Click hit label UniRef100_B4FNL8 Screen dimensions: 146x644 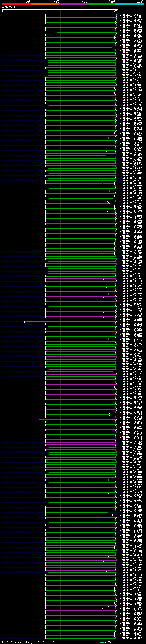(131, 268)
